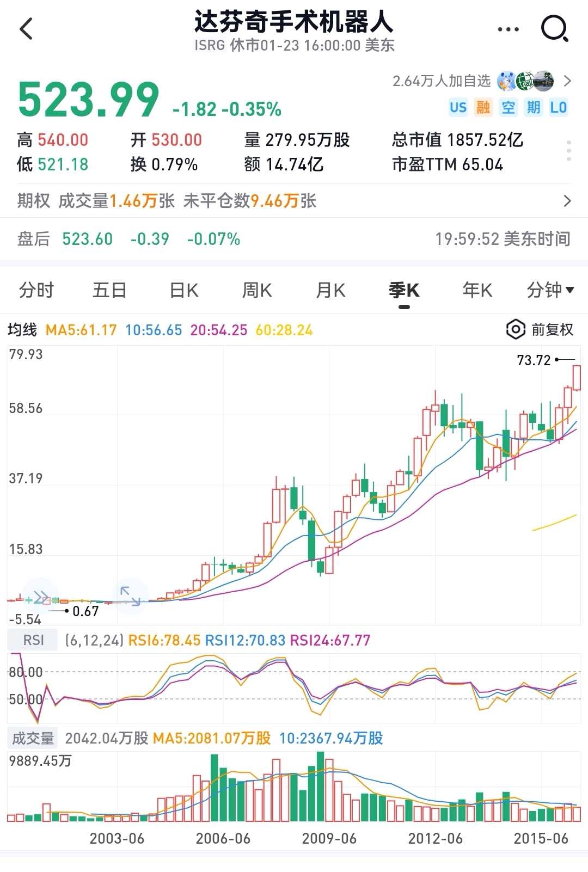Expand the options 期权 row chevron
Image resolution: width=588 pixels, height=872 pixels.
tap(567, 201)
